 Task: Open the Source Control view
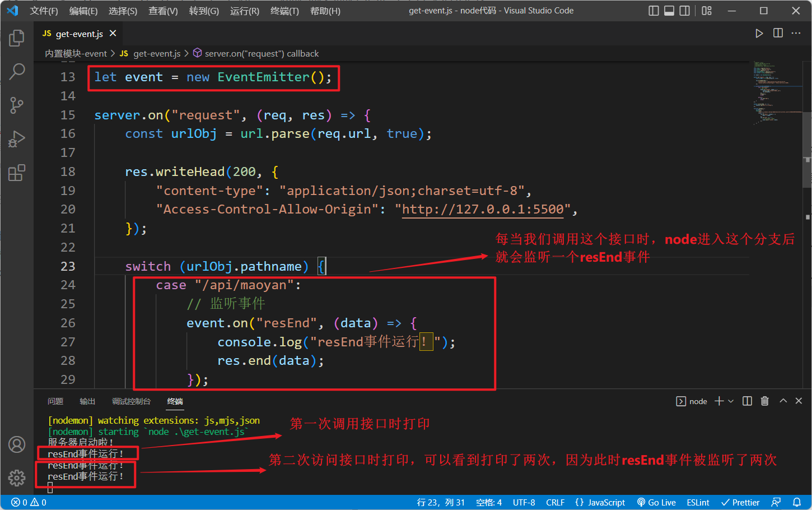pyautogui.click(x=17, y=105)
